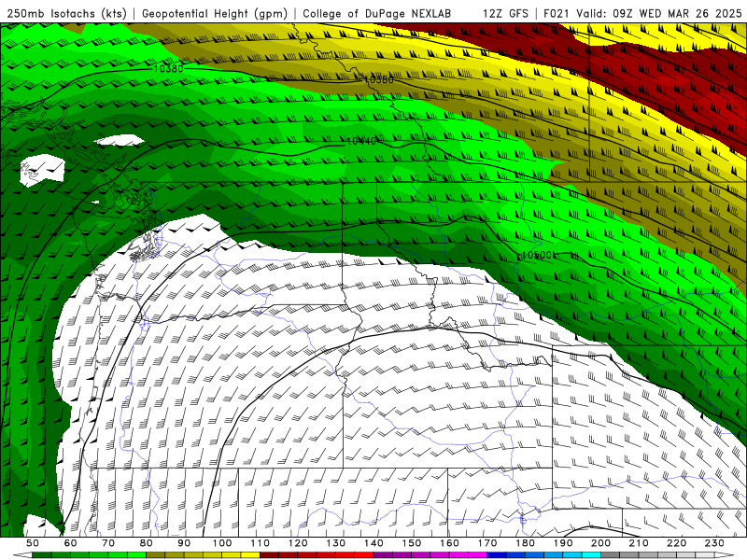Click the '170' color scale label
Screen dimensions: 747x560
coord(487,543)
